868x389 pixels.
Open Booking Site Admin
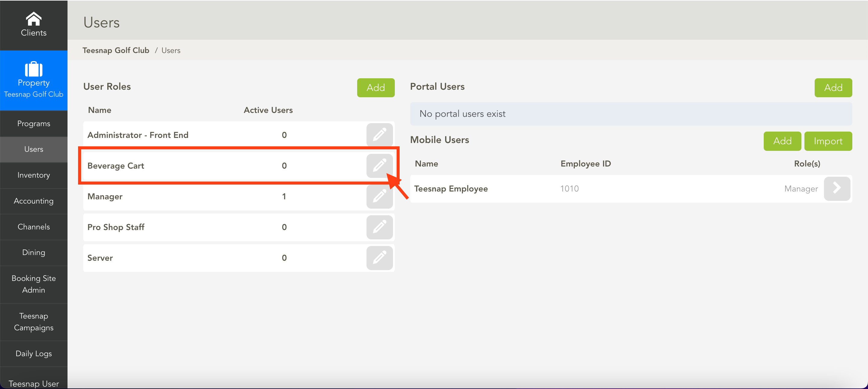[x=34, y=284]
